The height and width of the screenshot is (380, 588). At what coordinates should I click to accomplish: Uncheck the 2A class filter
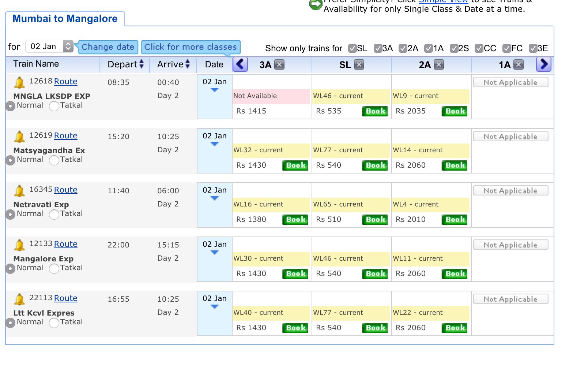point(403,48)
